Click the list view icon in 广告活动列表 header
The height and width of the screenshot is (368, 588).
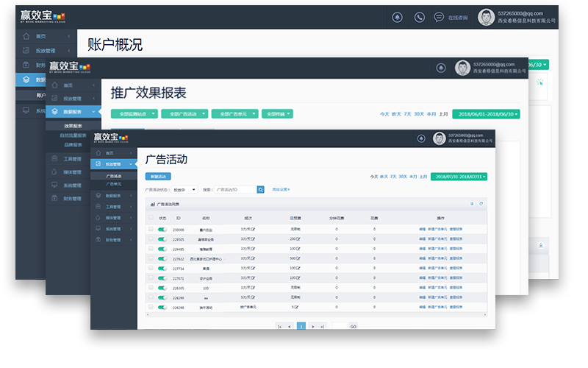click(x=472, y=204)
